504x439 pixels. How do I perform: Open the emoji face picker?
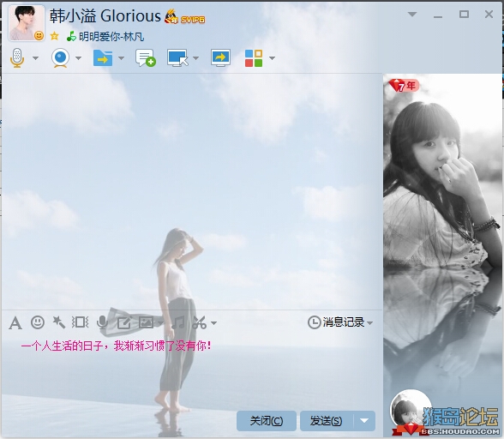tap(38, 322)
